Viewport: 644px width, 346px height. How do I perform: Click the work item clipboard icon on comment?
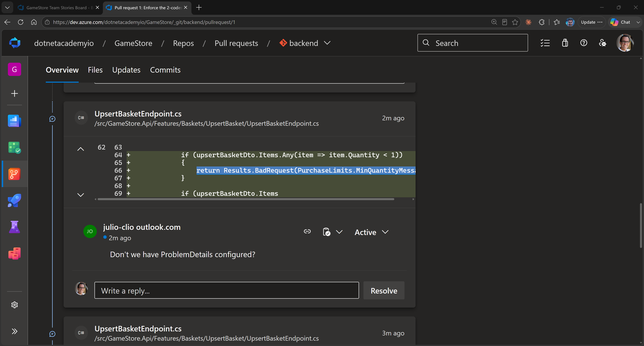coord(327,232)
